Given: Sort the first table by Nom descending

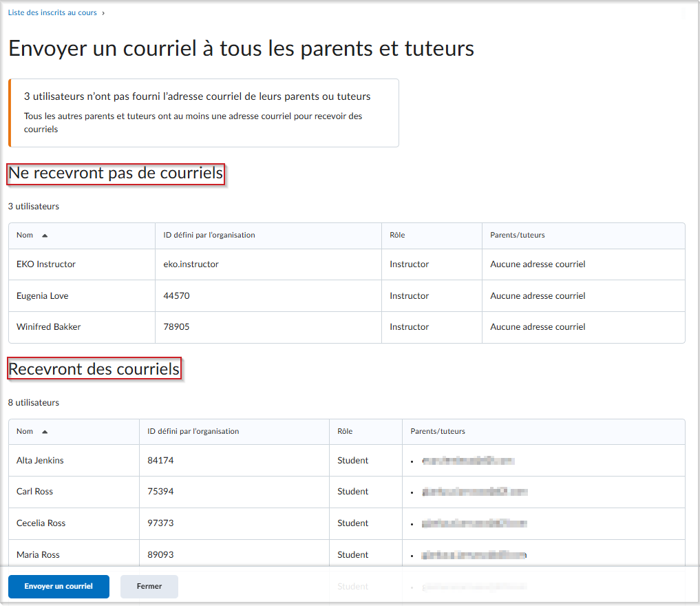Looking at the screenshot, I should 44,235.
